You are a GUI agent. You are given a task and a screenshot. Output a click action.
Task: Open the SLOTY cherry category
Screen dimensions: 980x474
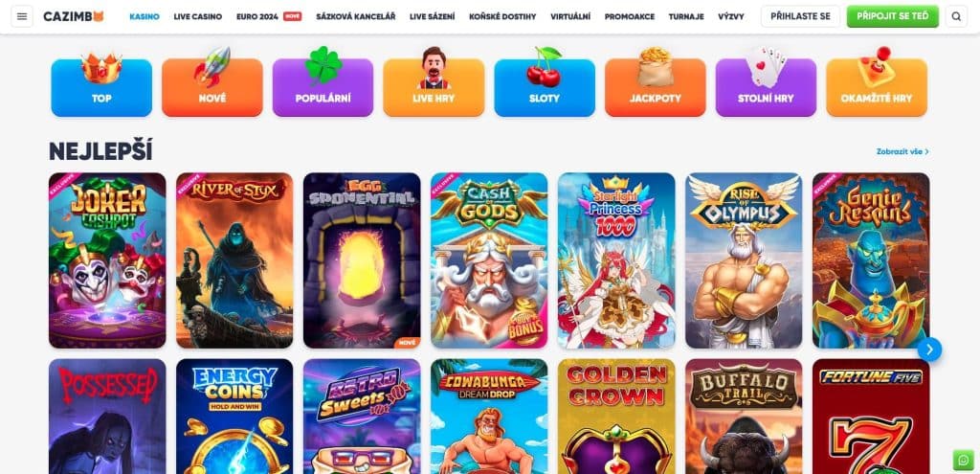click(x=545, y=87)
